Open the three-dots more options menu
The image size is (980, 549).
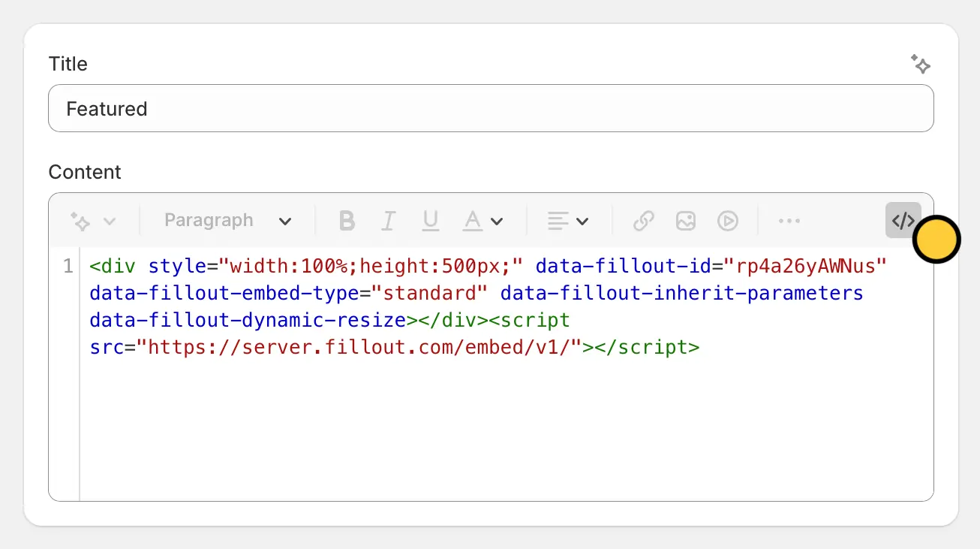pos(789,221)
